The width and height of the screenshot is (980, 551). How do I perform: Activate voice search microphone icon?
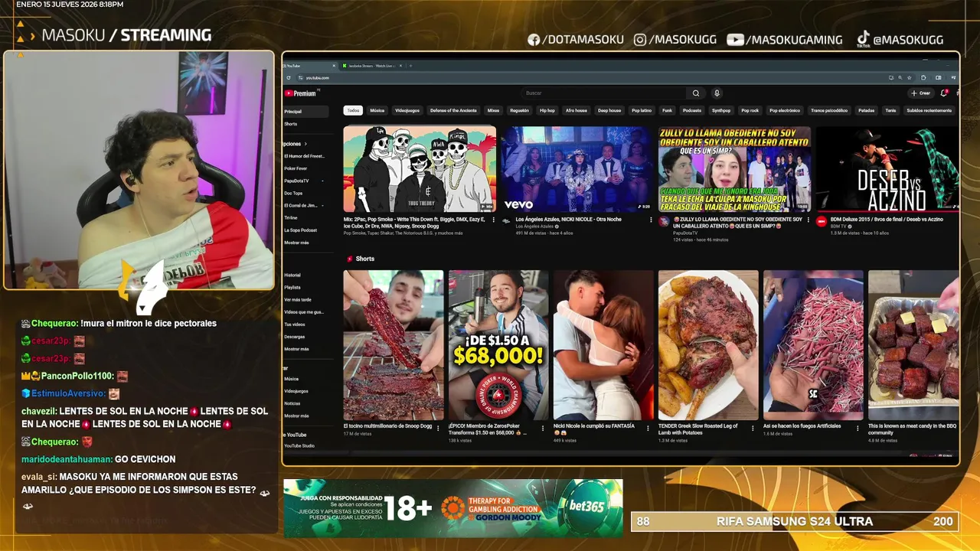click(717, 93)
